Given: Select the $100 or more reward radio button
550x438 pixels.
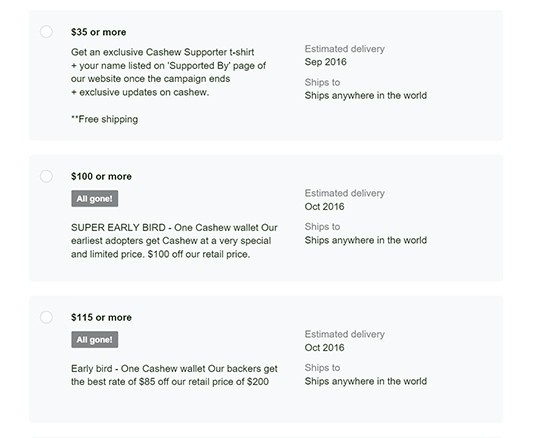Looking at the screenshot, I should point(46,176).
